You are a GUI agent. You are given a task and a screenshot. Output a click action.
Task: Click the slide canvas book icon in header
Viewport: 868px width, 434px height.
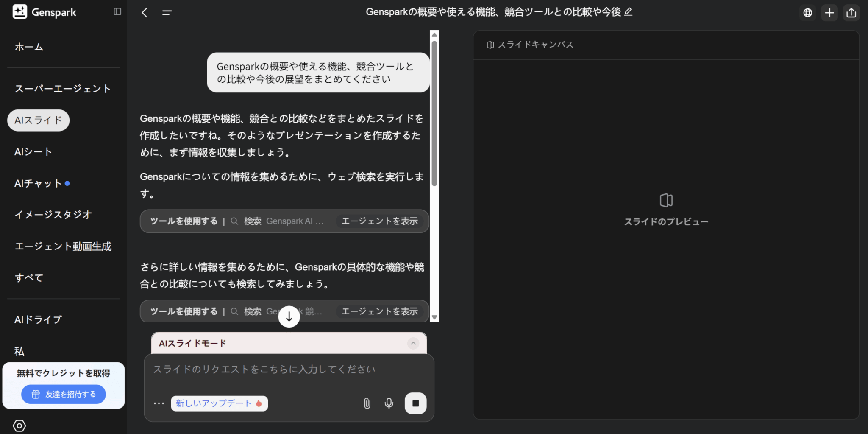[x=490, y=45]
